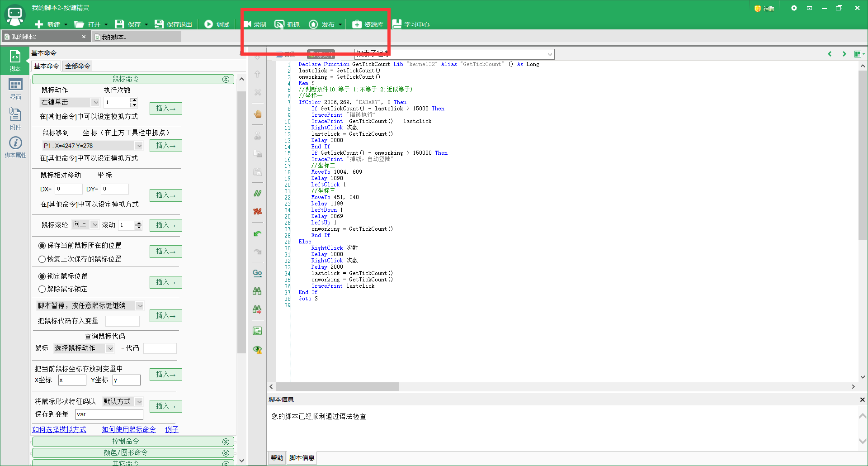Select 锁定鼠标位置 radio option
868x466 pixels.
click(x=42, y=276)
